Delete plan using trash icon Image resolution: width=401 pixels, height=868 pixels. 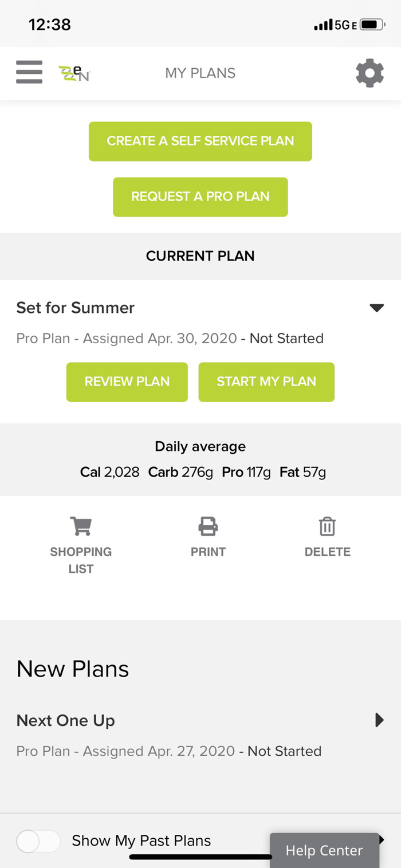coord(327,526)
